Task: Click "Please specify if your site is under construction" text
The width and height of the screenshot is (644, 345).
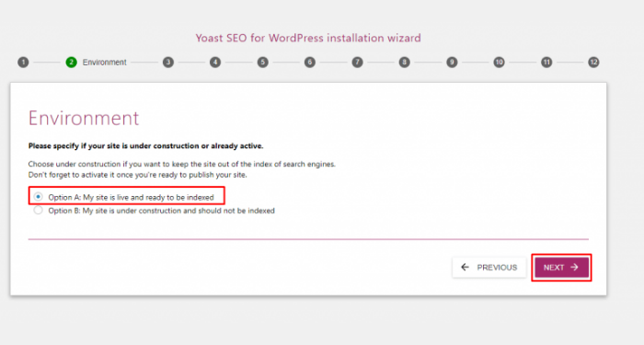Action: 145,145
